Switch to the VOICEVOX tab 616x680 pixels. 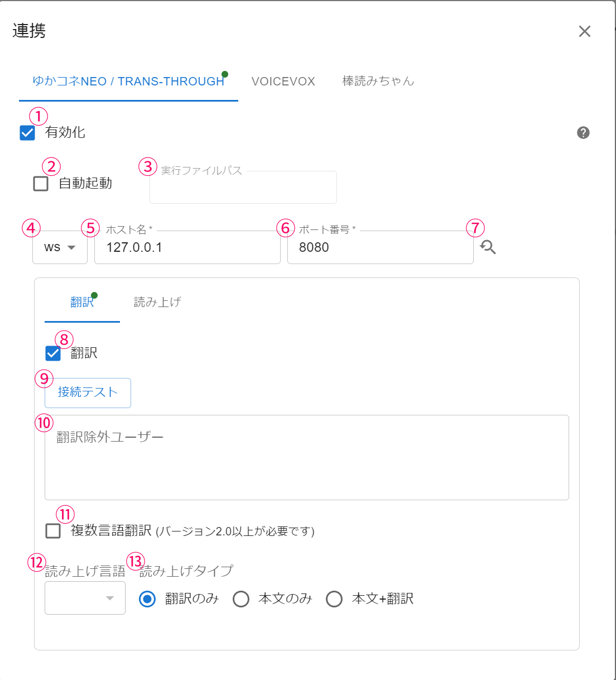point(283,82)
